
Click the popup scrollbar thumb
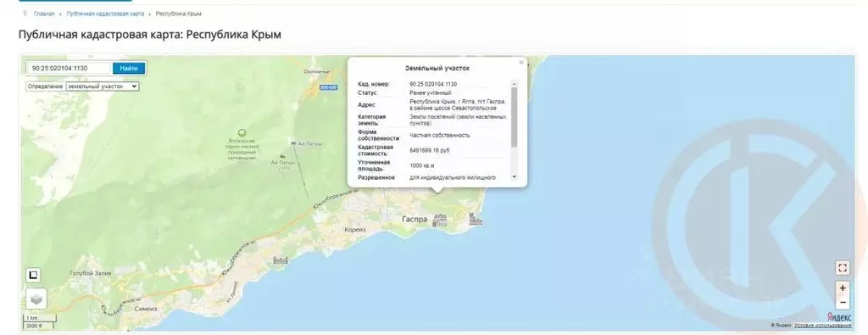click(x=515, y=117)
